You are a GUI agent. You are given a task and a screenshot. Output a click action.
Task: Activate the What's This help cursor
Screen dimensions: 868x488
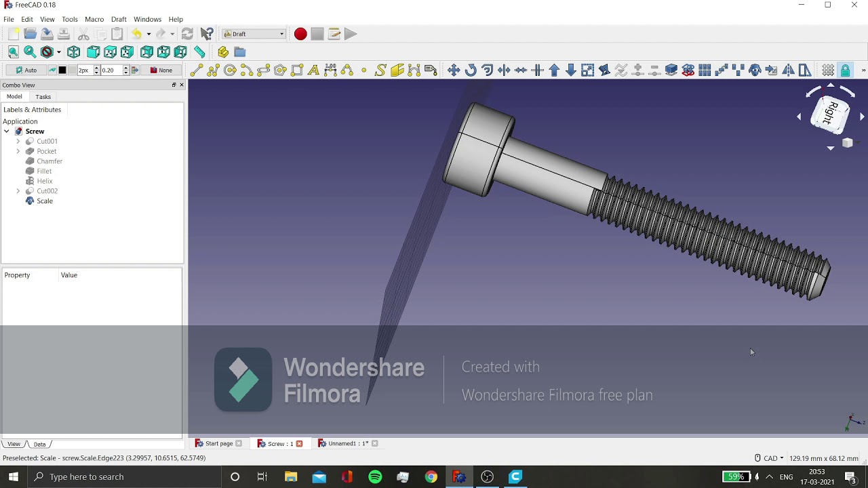tap(207, 34)
